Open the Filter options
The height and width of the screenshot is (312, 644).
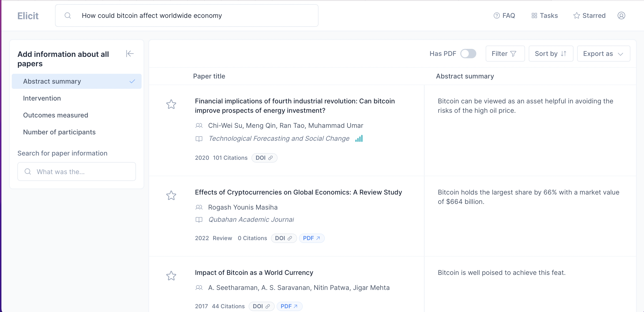(x=505, y=54)
